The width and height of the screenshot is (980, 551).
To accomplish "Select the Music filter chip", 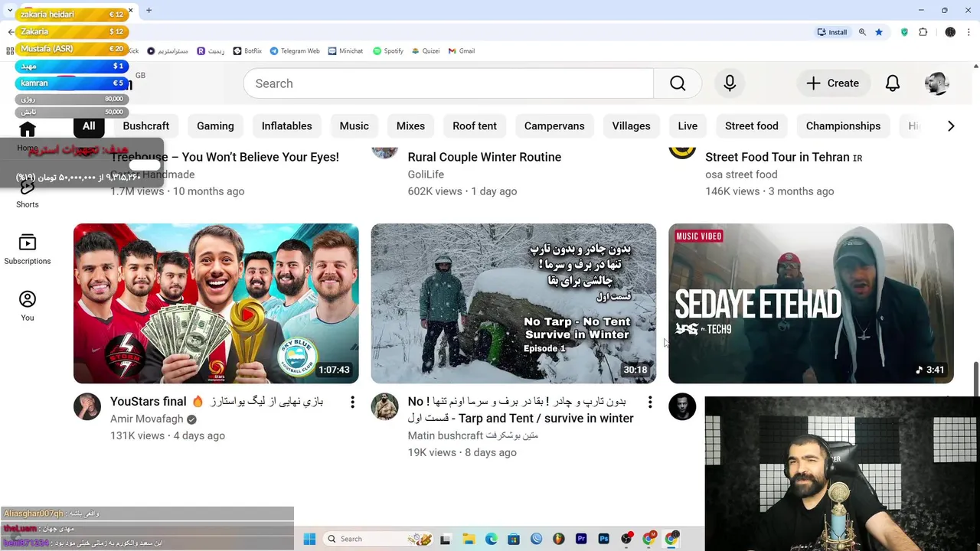I will pyautogui.click(x=354, y=126).
